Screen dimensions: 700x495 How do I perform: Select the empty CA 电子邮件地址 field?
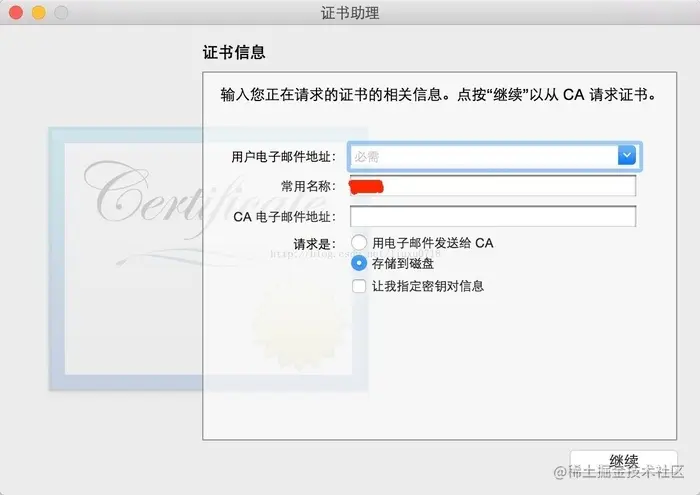point(493,216)
